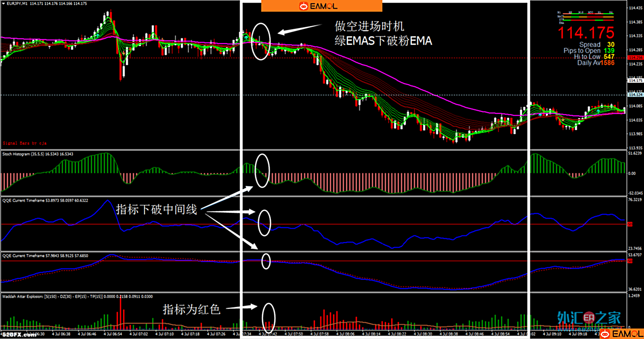Click the EAMOL robot icon in orange banner
The height and width of the screenshot is (339, 644).
pos(303,6)
